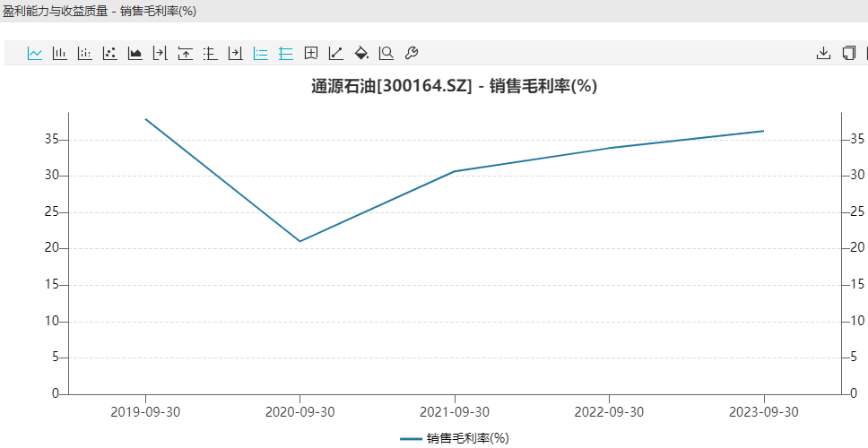The width and height of the screenshot is (868, 448).
Task: Click the 2023-09-30 x-axis date label
Action: pos(764,412)
